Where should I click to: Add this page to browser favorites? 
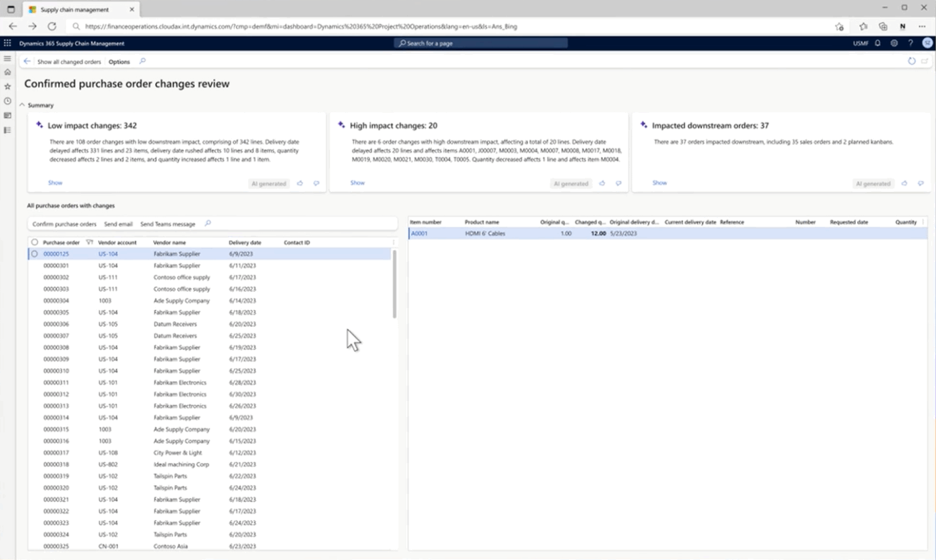pos(839,26)
